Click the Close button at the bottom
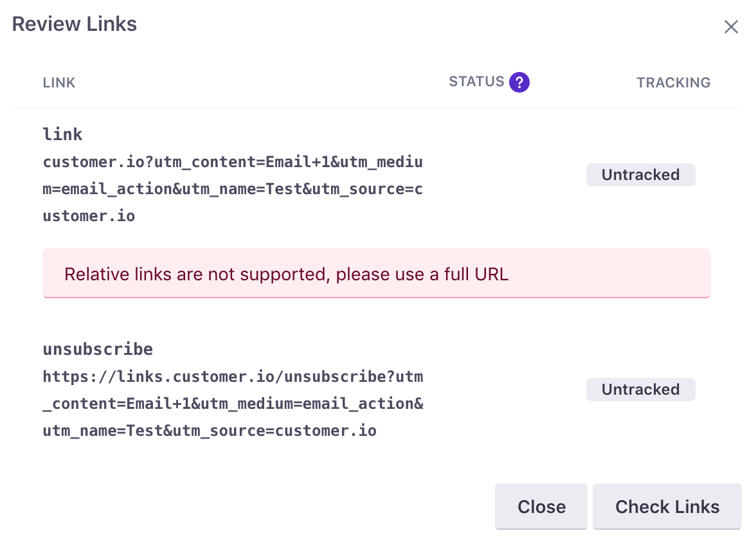The image size is (756, 540). tap(541, 507)
